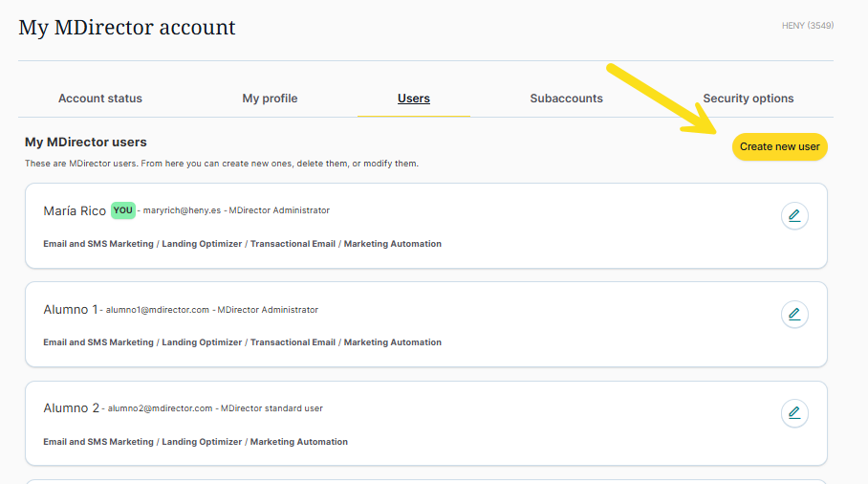Click the edit pencil icon for María Rico
Screen dimensions: 868x484
pyautogui.click(x=793, y=216)
